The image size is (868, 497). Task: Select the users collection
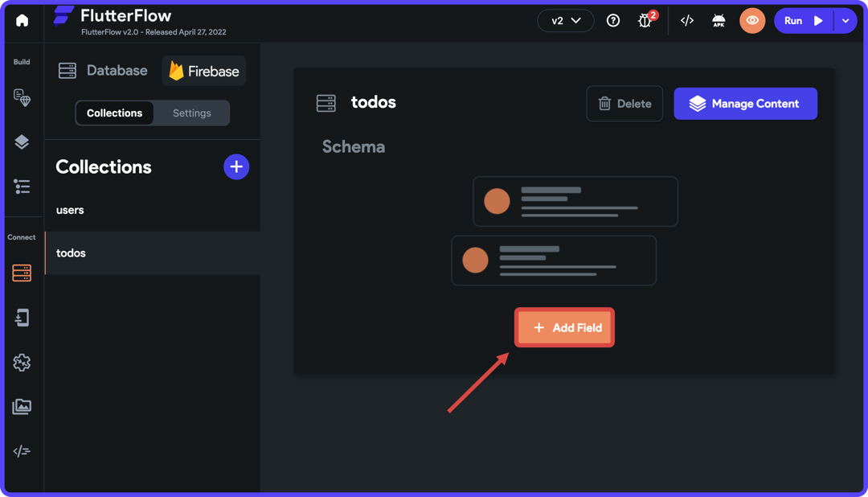tap(69, 210)
